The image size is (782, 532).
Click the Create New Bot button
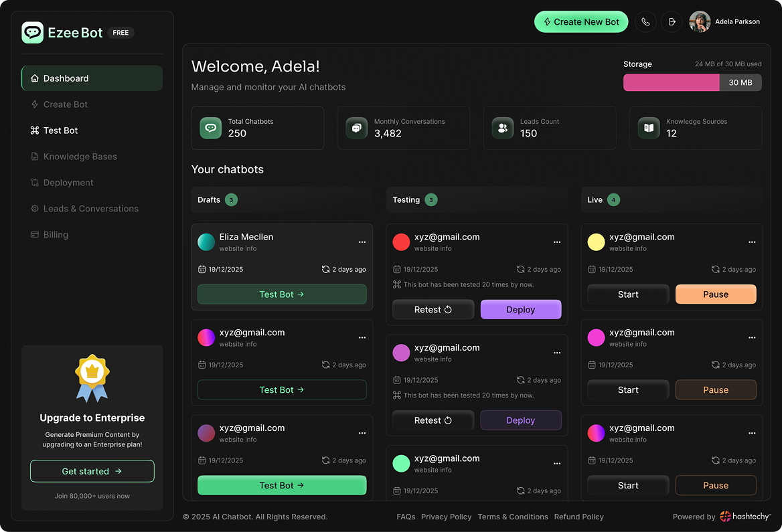pos(581,21)
